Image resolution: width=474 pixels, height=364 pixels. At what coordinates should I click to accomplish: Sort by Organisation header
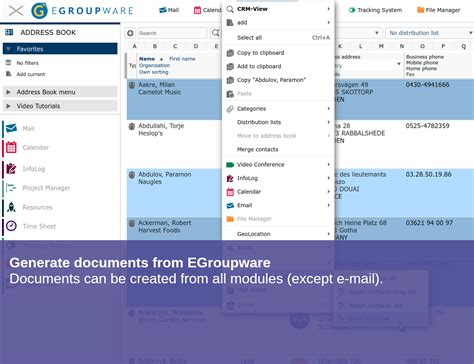(x=154, y=65)
